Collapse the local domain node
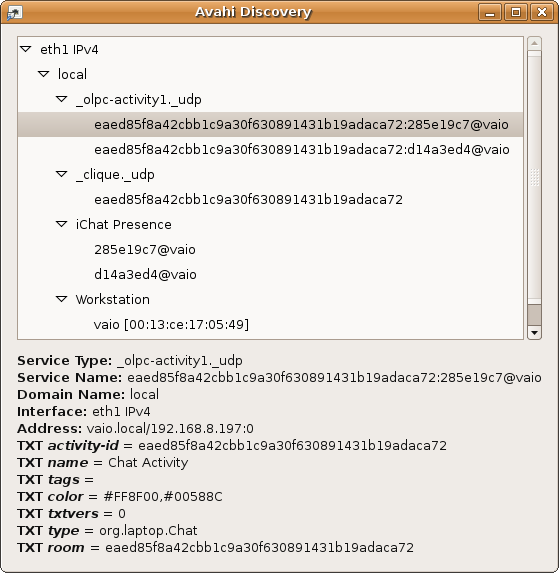The image size is (559, 573). pyautogui.click(x=43, y=74)
